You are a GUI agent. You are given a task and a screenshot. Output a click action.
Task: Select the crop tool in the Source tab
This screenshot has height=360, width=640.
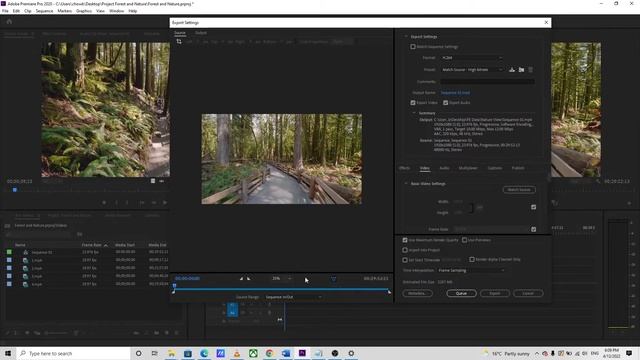(179, 41)
